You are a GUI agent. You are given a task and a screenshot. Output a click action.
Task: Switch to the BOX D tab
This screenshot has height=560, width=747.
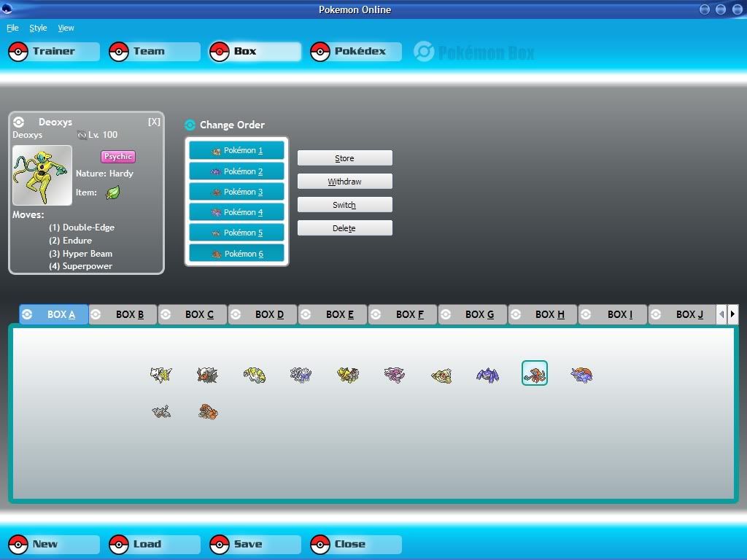click(263, 315)
